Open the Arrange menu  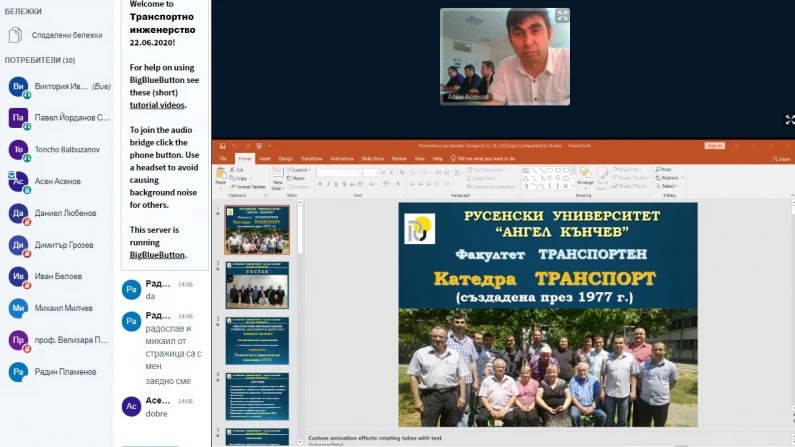tap(585, 177)
